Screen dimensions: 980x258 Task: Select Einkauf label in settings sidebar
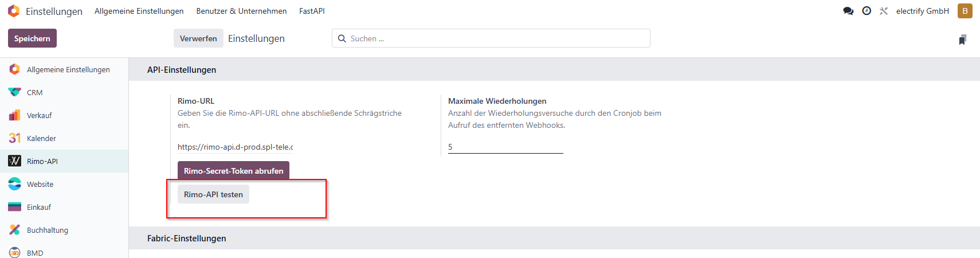click(39, 207)
